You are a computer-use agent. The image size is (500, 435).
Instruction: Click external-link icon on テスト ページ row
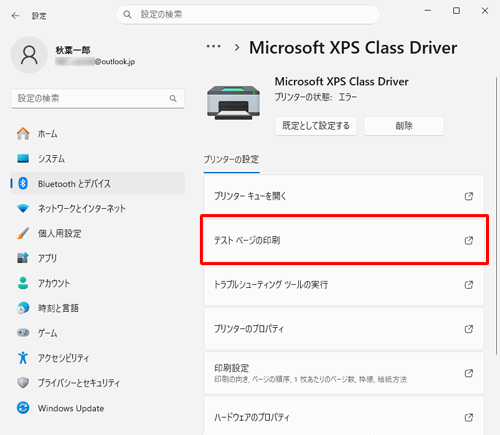tap(469, 240)
